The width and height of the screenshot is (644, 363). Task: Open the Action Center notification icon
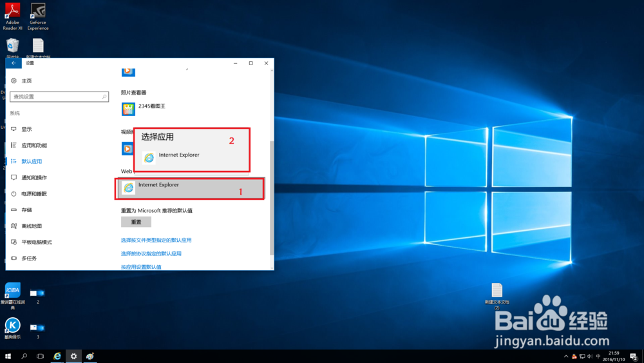[634, 357]
